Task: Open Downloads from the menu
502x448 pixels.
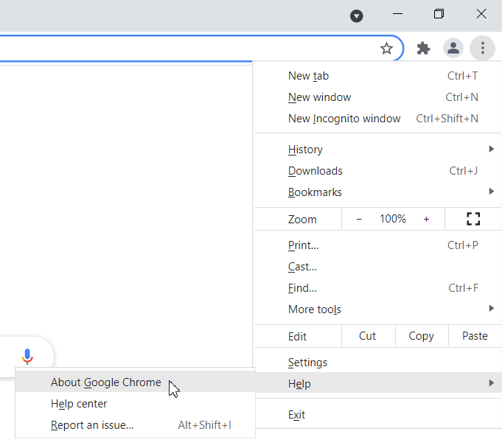Action: coord(316,171)
